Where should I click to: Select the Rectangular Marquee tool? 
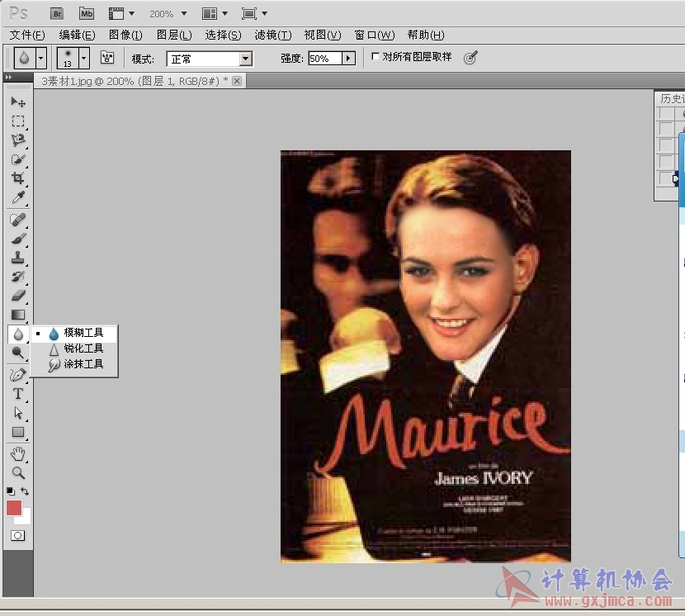coord(18,121)
